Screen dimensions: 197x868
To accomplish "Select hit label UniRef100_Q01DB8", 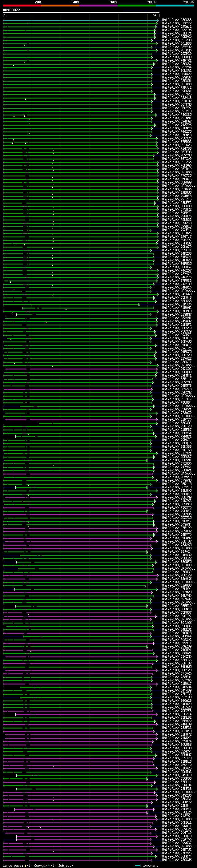I will pos(177,43).
